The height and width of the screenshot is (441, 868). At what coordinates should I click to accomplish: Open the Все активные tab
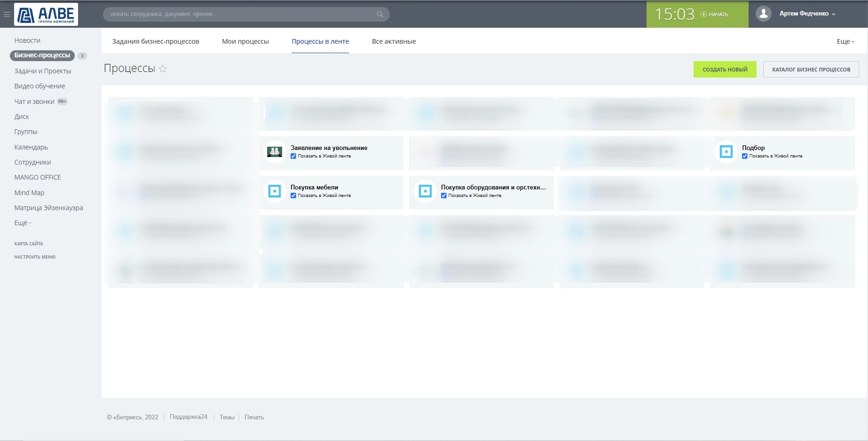coord(394,41)
